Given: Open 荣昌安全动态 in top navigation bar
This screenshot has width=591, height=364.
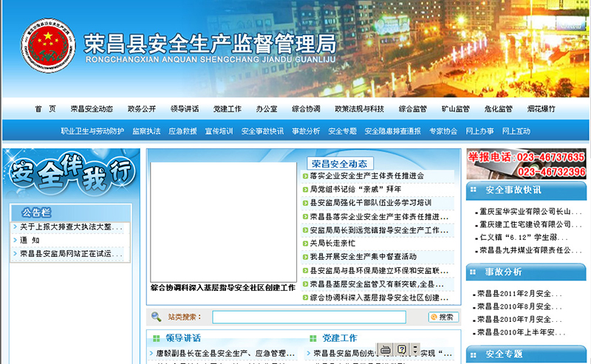Looking at the screenshot, I should coord(92,109).
